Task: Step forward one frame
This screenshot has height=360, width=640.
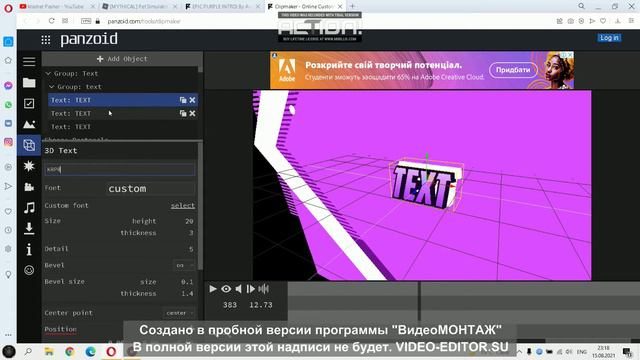Action: 251,289
